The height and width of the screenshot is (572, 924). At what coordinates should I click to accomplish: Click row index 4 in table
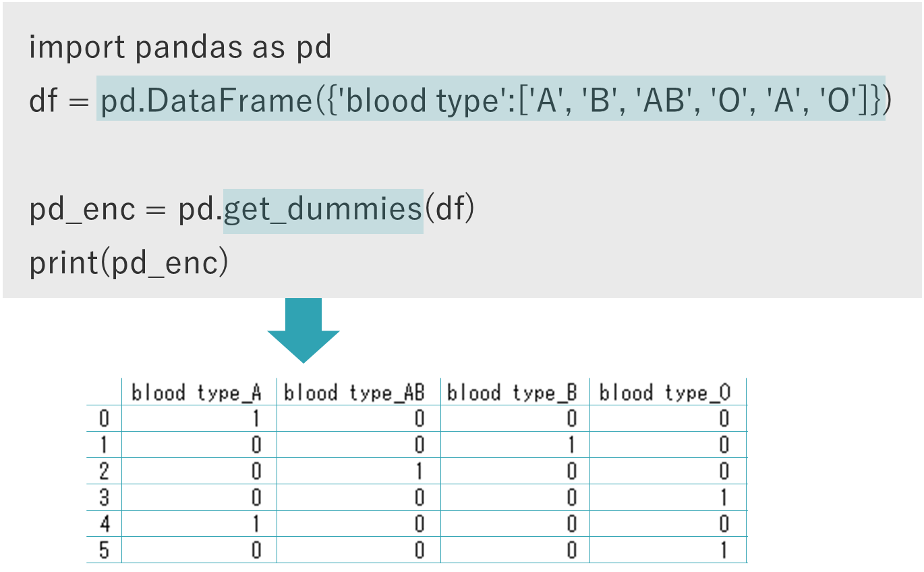pyautogui.click(x=104, y=524)
